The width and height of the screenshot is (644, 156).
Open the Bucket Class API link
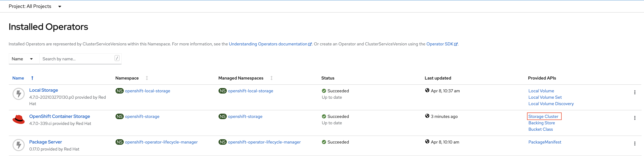click(541, 129)
